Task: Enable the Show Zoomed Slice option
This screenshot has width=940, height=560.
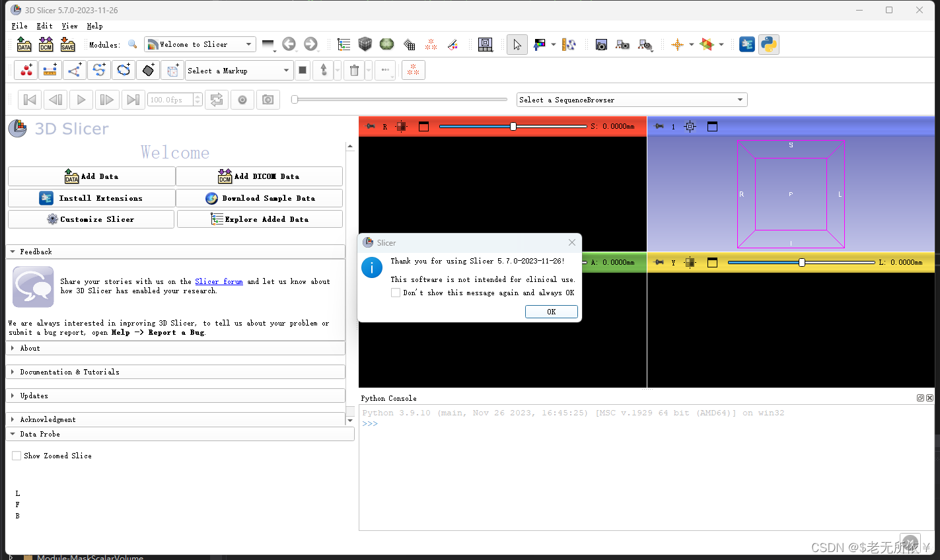Action: tap(16, 456)
